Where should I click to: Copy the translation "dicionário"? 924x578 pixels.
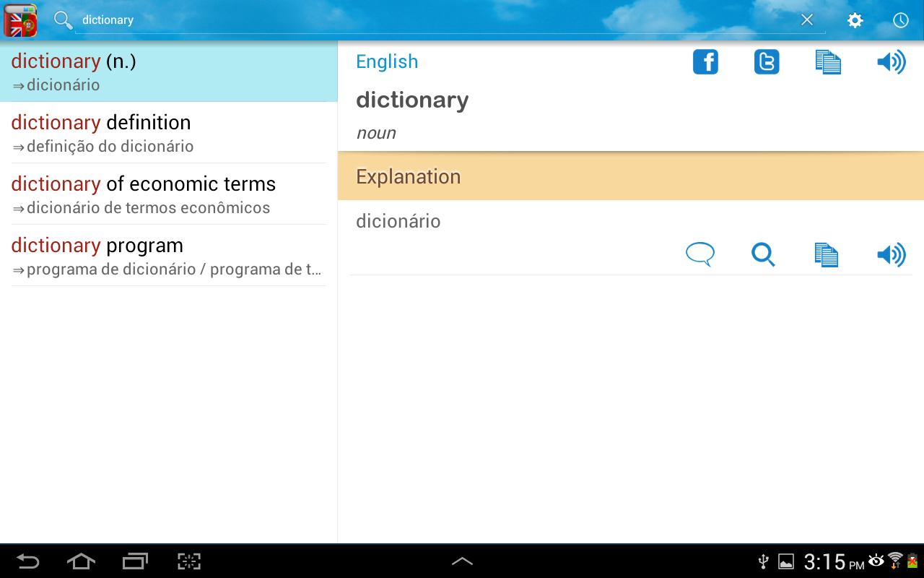[826, 254]
